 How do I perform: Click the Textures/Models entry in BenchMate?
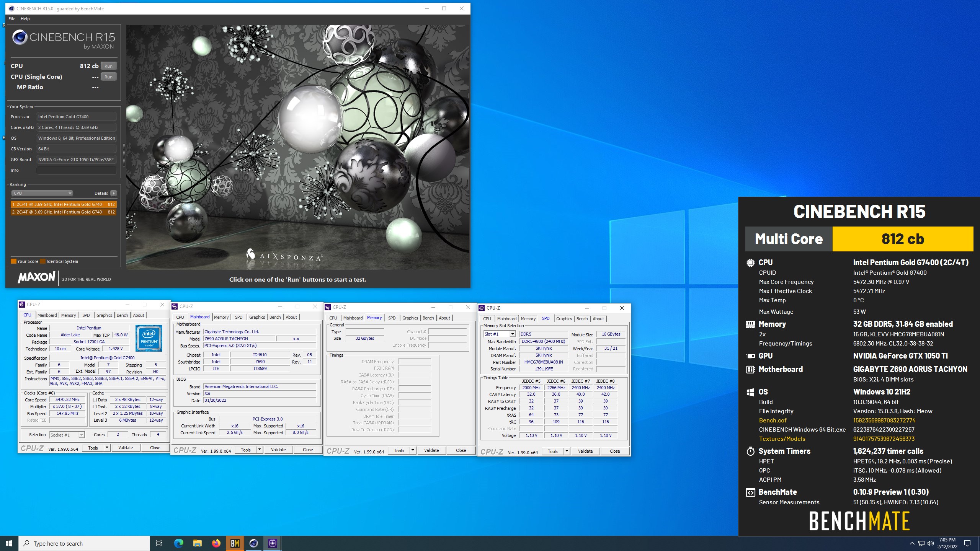[782, 439]
